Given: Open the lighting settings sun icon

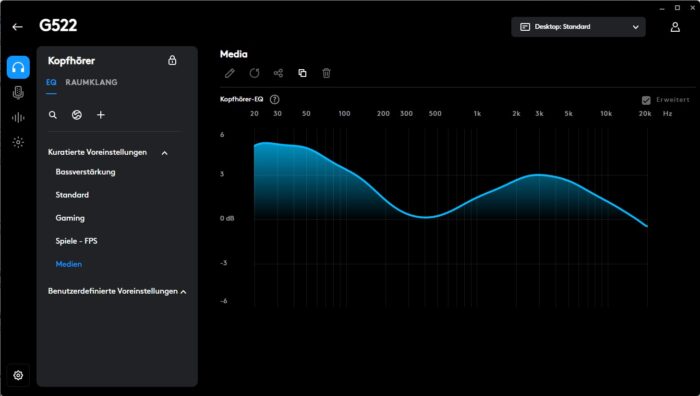Looking at the screenshot, I should [18, 142].
